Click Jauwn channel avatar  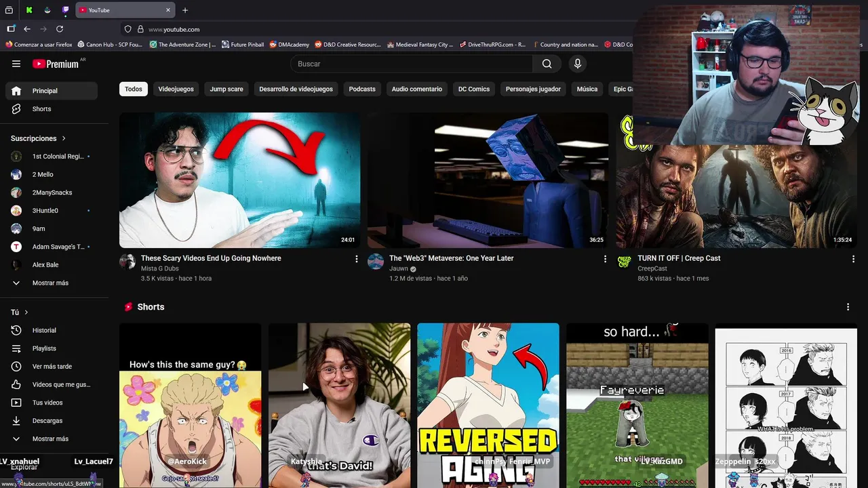coord(376,262)
